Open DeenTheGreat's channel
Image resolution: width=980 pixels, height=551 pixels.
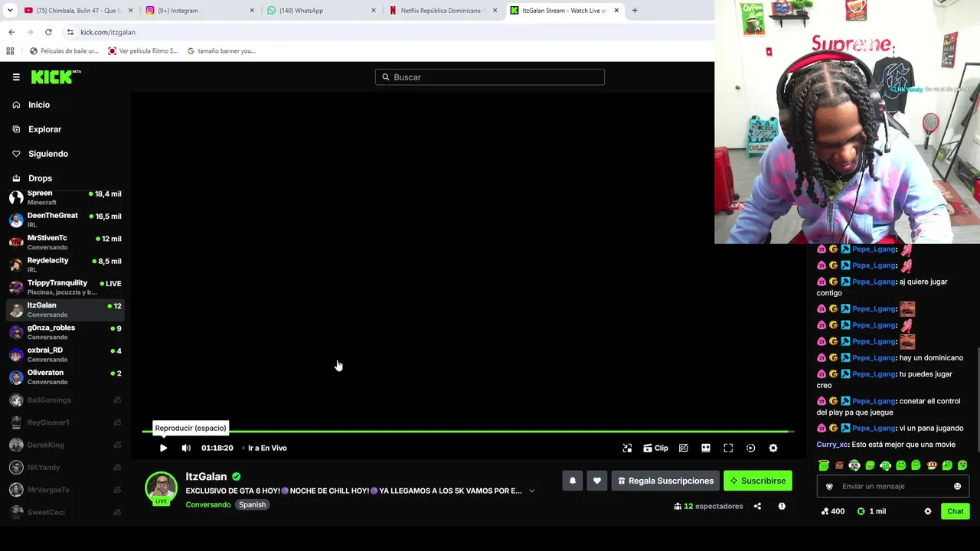[65, 220]
